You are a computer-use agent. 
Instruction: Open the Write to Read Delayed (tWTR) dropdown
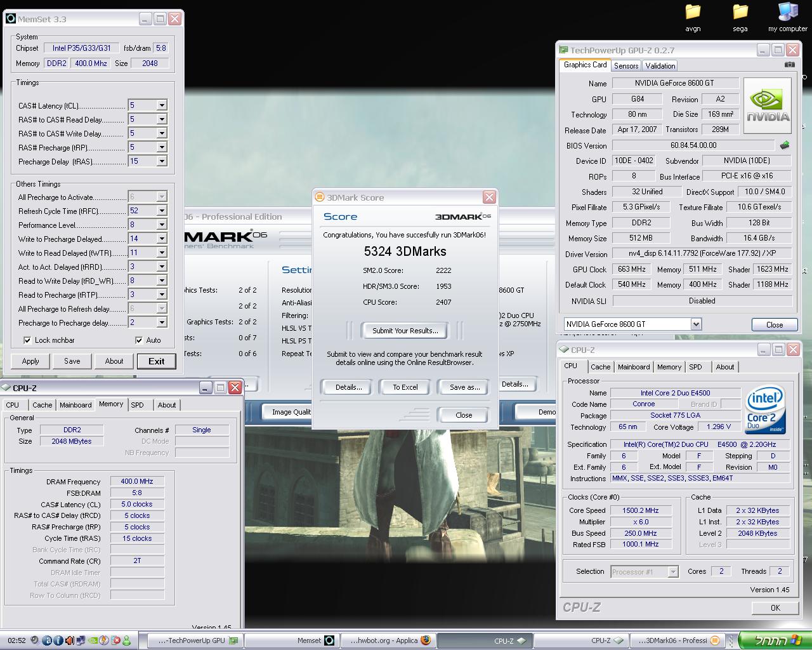[x=162, y=253]
